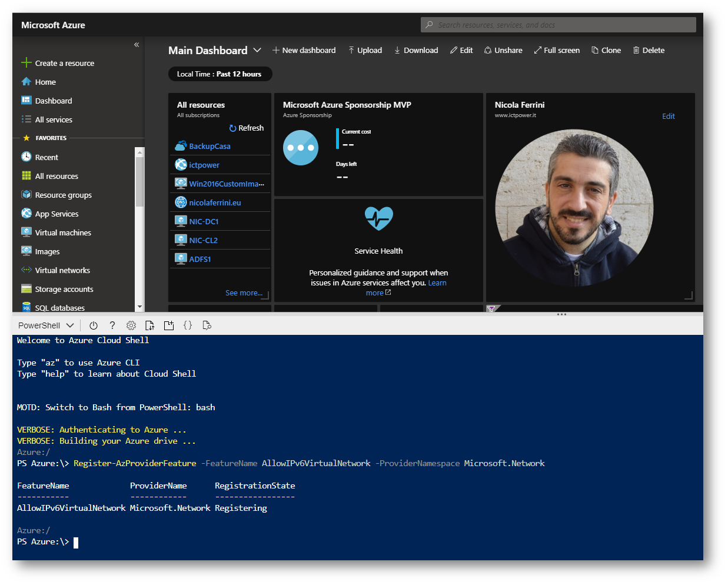
Task: Click Upload in dashboard toolbar
Action: [x=365, y=51]
